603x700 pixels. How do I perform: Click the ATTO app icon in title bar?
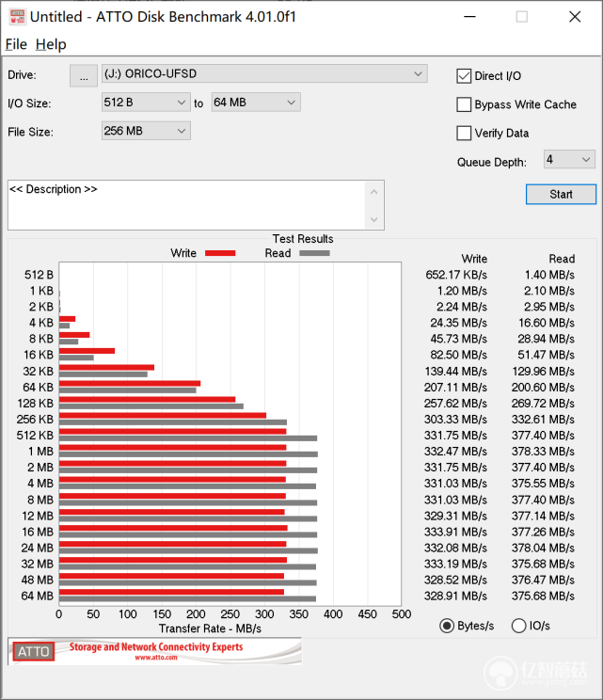click(x=17, y=17)
